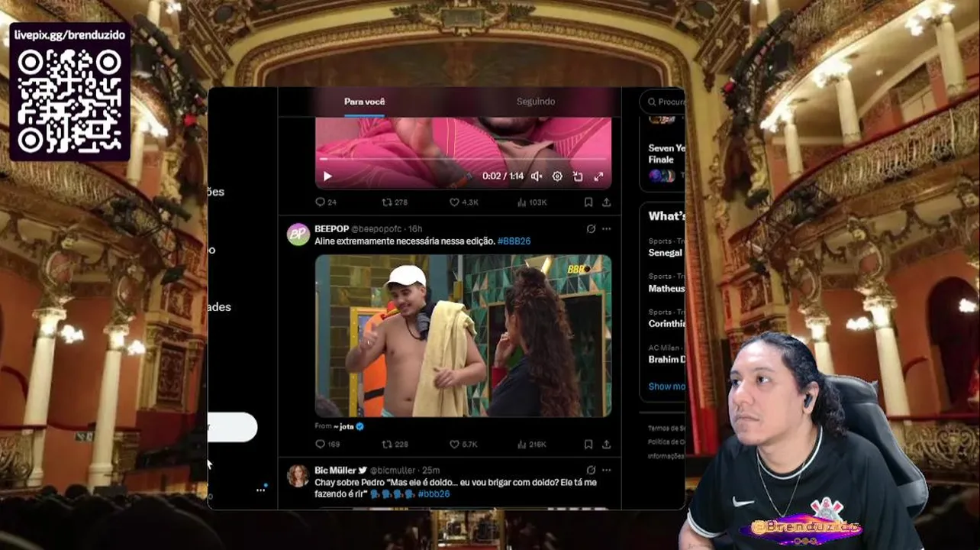Open the Corinthia trending topic
This screenshot has height=550, width=980.
pyautogui.click(x=666, y=319)
